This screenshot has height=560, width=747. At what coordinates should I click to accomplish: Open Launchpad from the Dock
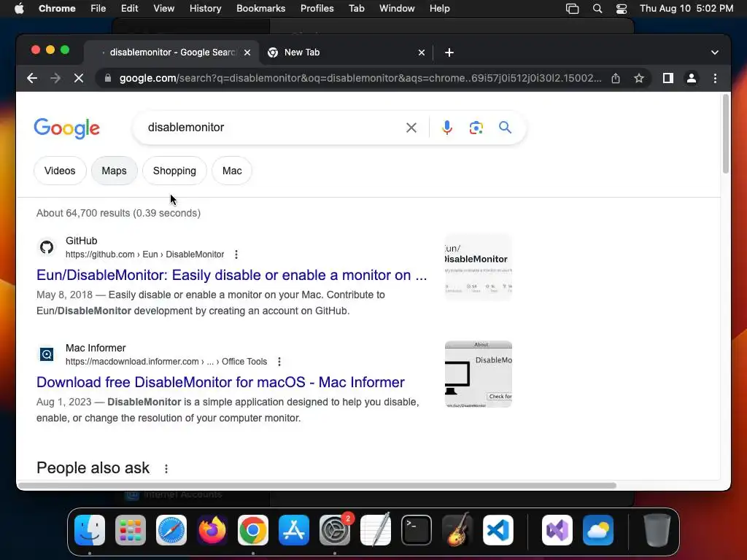pos(131,530)
